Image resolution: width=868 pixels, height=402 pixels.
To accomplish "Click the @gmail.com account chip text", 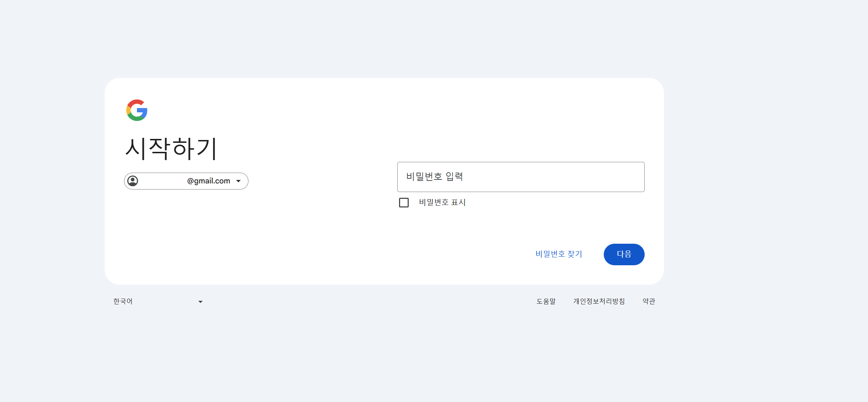I will [x=208, y=181].
